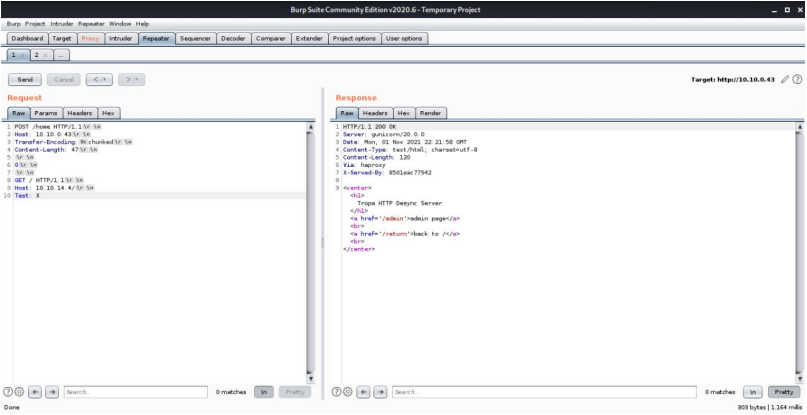Go to previous match in request search

pos(36,393)
